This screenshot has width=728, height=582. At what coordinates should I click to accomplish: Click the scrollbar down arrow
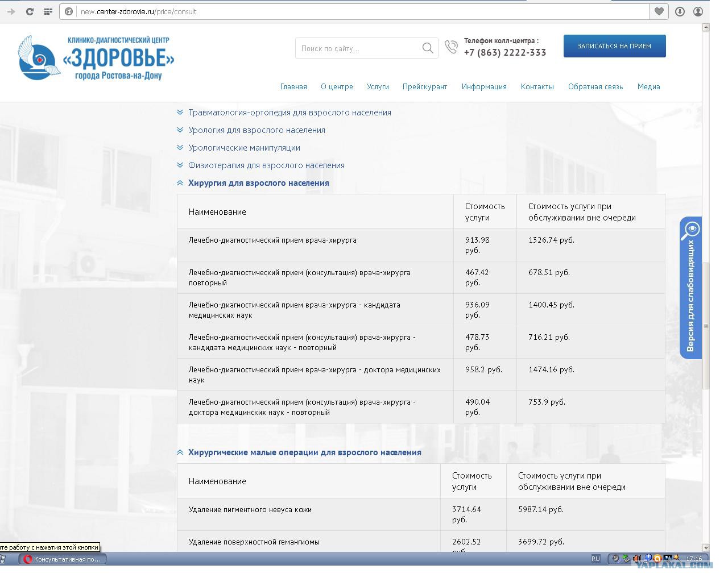tap(706, 547)
